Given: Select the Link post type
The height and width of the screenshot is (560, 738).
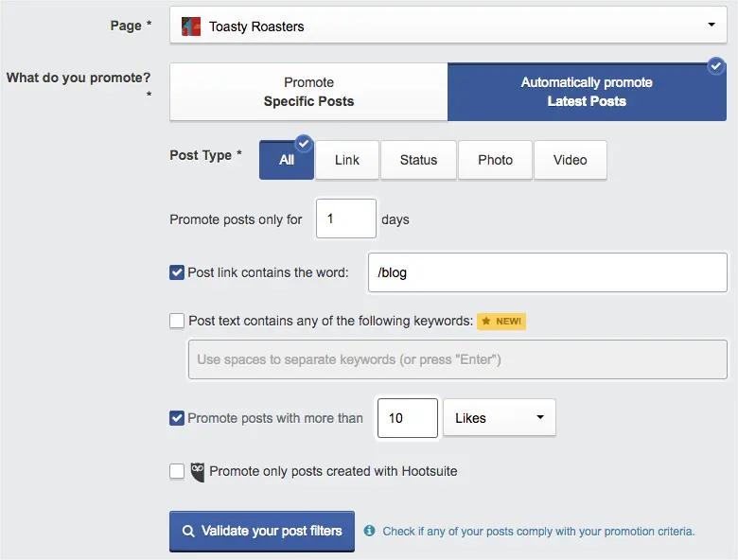Looking at the screenshot, I should point(347,160).
